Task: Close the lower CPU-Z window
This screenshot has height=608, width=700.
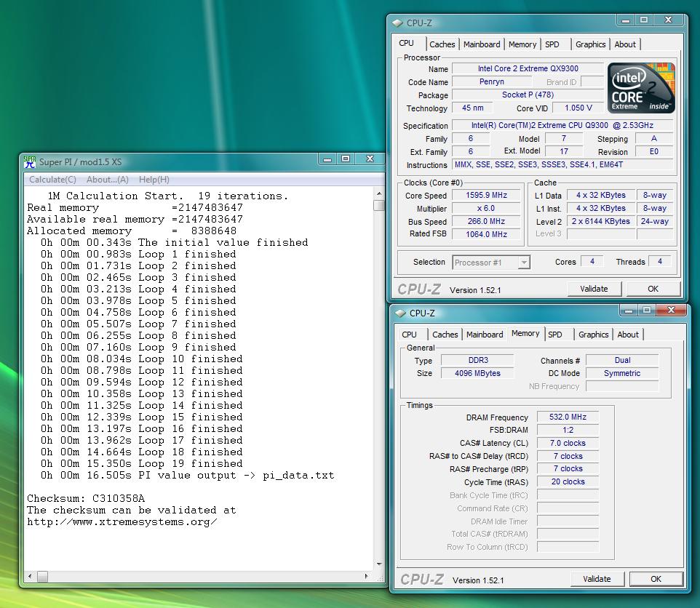Action: (x=671, y=310)
